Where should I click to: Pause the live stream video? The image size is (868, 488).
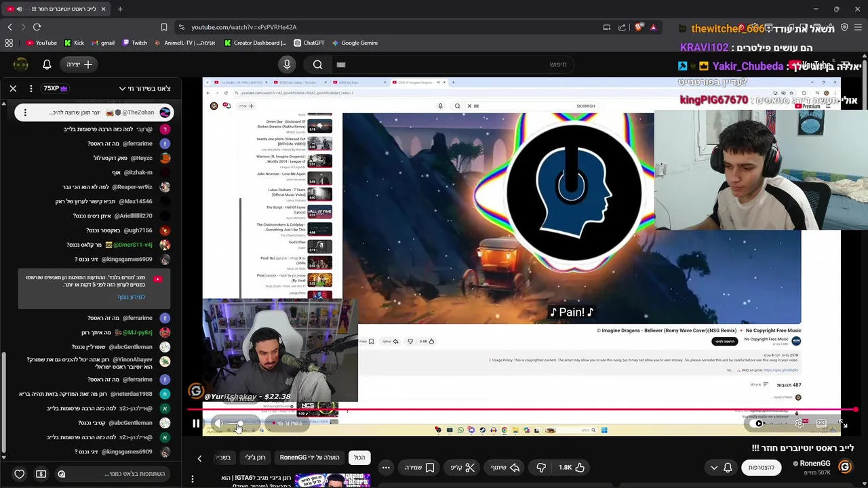[196, 424]
